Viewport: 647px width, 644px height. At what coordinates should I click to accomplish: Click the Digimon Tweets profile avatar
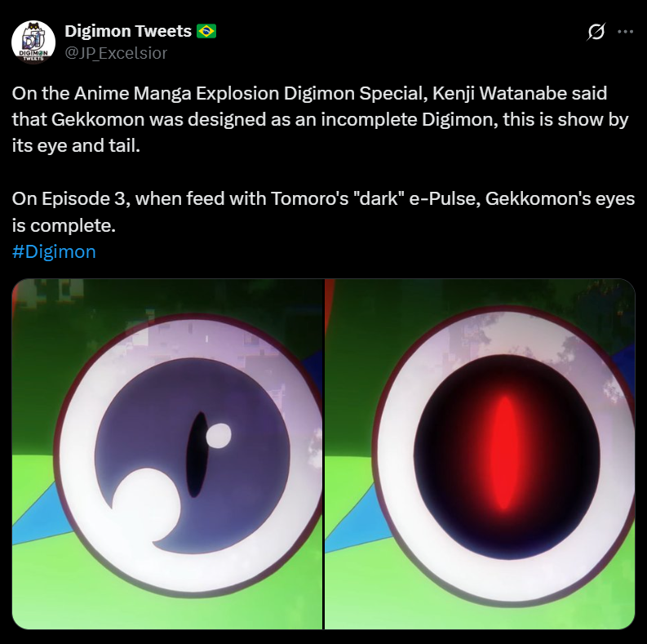point(33,42)
